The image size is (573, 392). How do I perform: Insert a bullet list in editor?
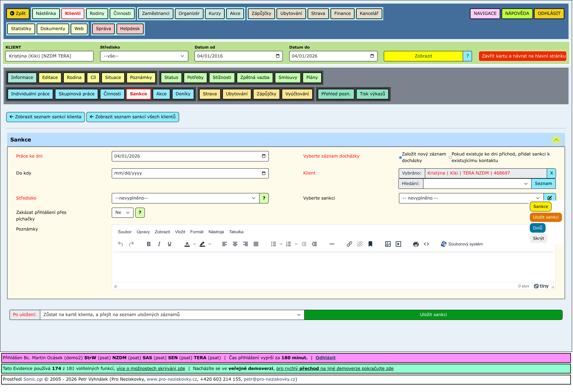click(273, 244)
